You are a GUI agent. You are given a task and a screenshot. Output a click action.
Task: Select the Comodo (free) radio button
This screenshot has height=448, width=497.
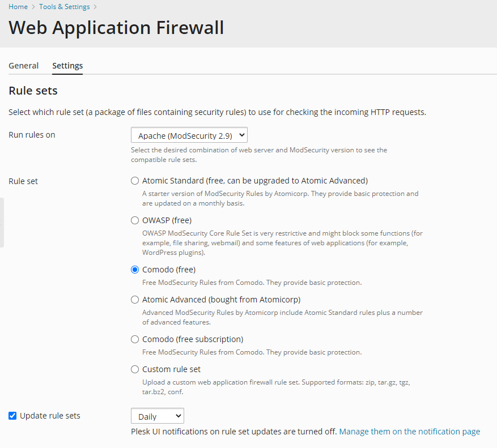(135, 270)
